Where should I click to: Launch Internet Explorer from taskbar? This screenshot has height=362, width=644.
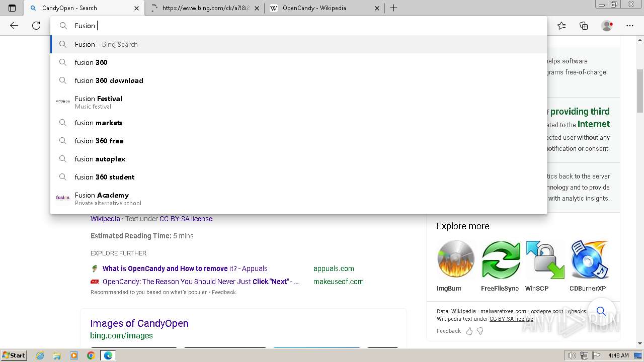pos(40,355)
